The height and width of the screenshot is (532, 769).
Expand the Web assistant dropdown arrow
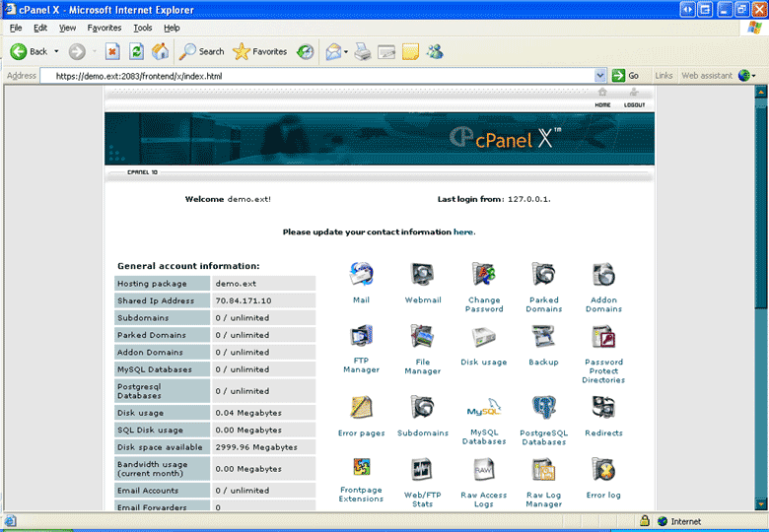[x=754, y=76]
